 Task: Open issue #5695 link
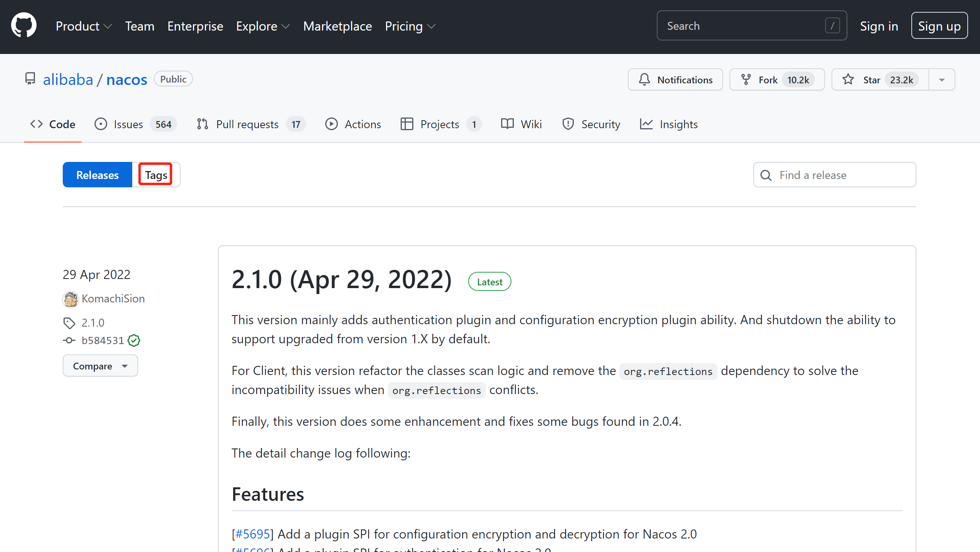coord(253,534)
